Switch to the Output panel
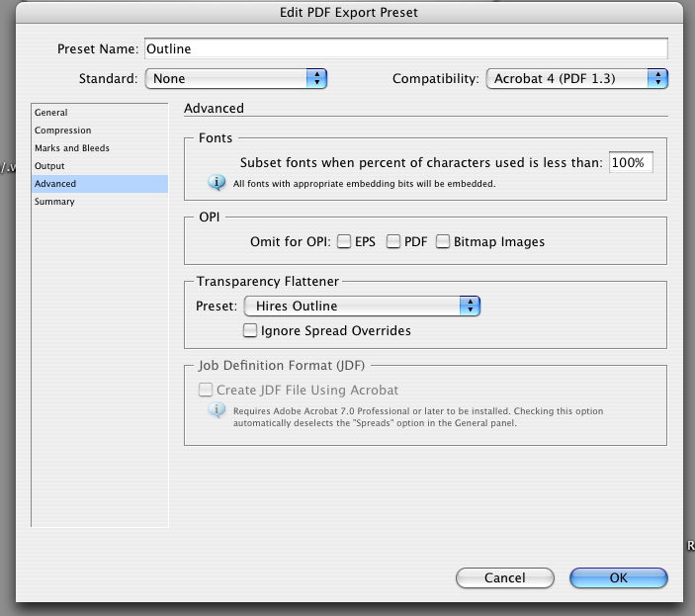 pos(100,166)
